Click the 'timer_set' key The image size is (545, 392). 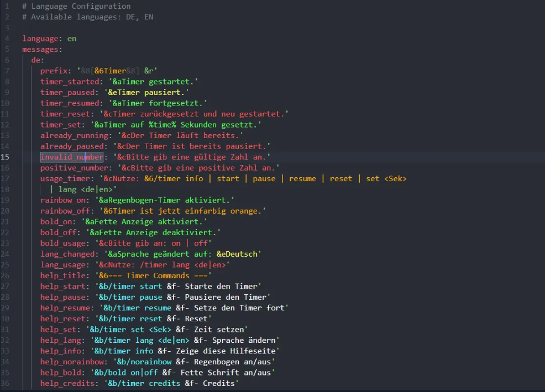coord(60,125)
